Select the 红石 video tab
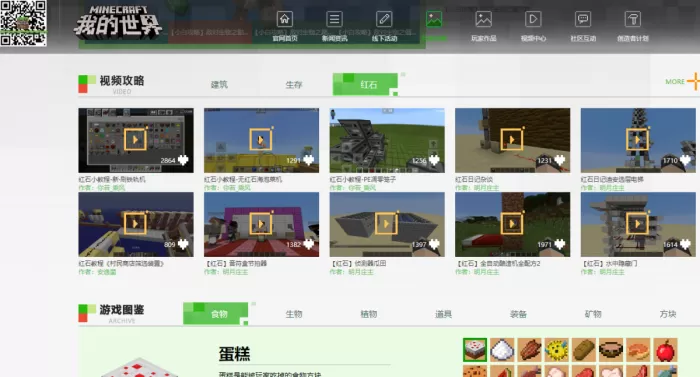700x377 pixels. 365,84
